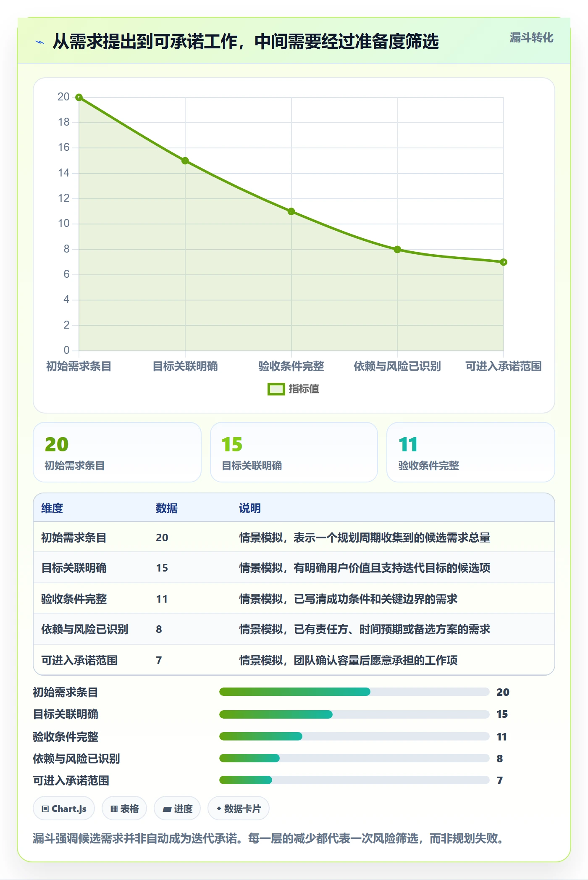Click the 进度 tag chip
The width and height of the screenshot is (588, 880).
(177, 809)
